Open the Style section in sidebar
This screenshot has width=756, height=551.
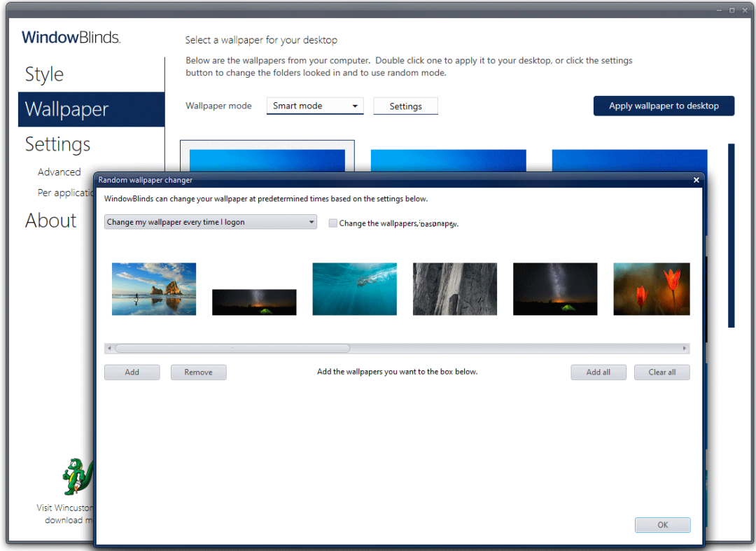click(x=44, y=74)
